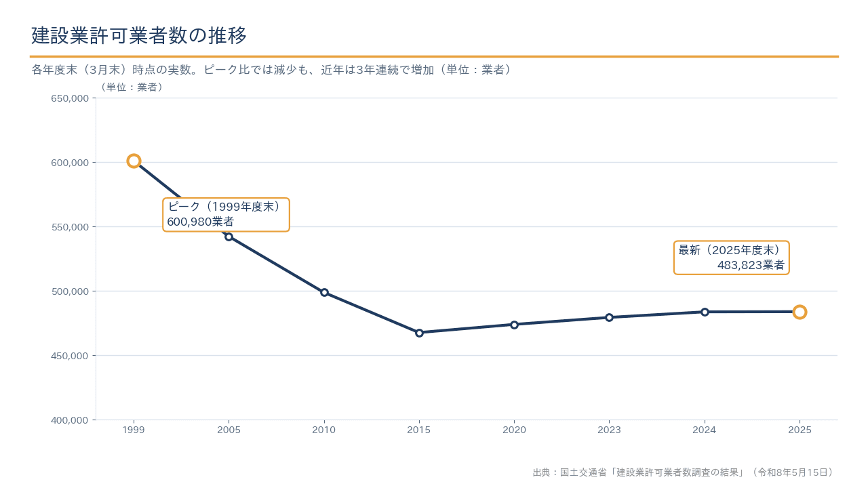Click the 550,000 y-axis label

pyautogui.click(x=71, y=227)
